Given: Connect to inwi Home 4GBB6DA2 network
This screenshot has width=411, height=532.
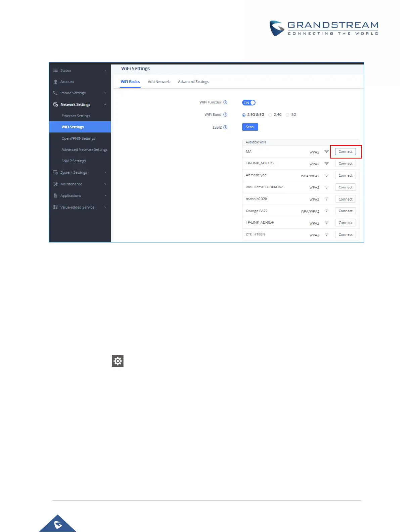Looking at the screenshot, I should tap(346, 187).
